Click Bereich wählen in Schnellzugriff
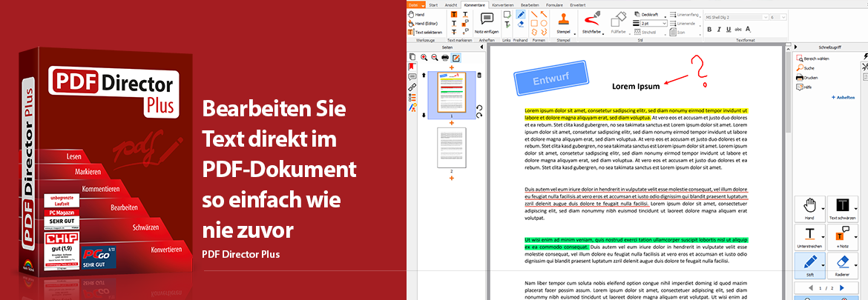 (815, 58)
